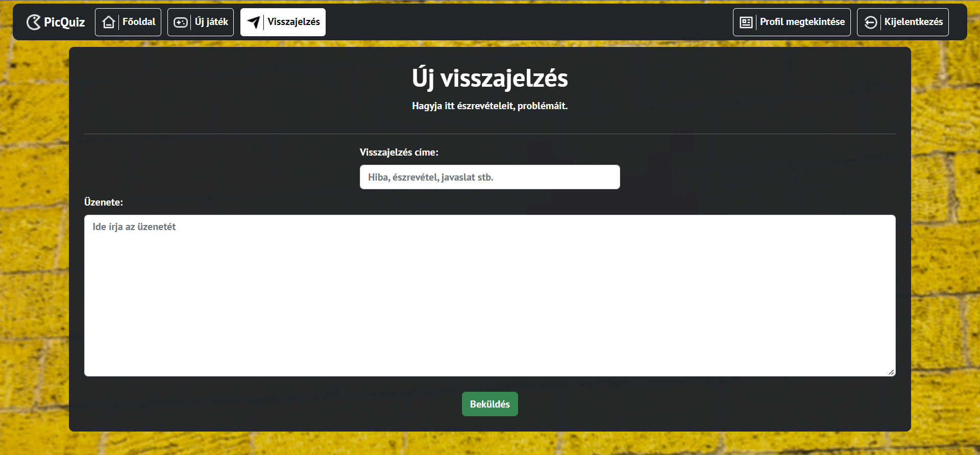The height and width of the screenshot is (455, 980).
Task: Focus the Visszajelzés címe input field
Action: click(490, 177)
